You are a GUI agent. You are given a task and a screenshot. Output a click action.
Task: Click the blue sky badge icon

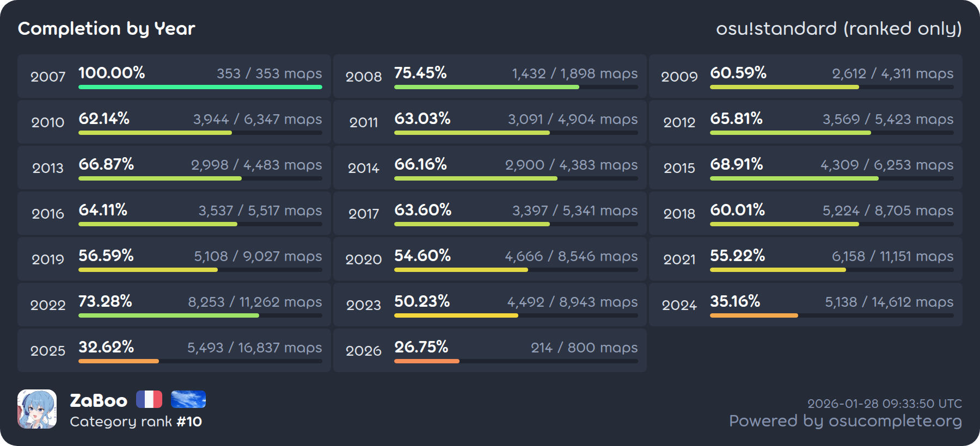[188, 399]
